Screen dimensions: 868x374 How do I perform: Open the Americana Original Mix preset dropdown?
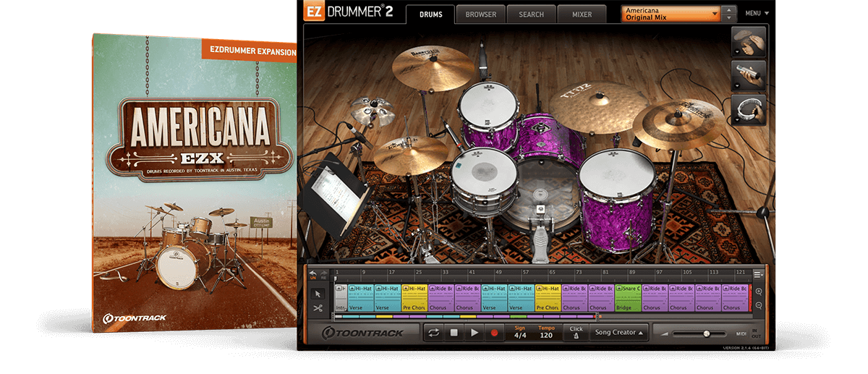[671, 14]
